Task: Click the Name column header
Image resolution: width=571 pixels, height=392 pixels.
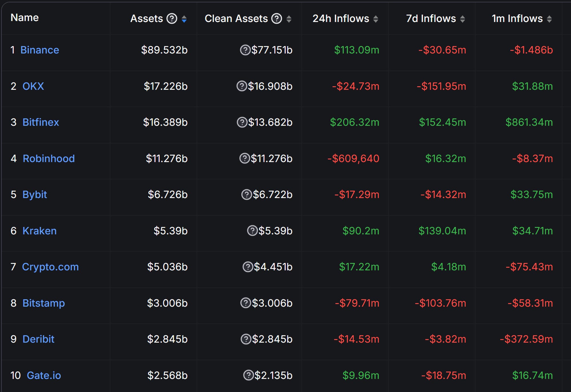Action: [25, 18]
